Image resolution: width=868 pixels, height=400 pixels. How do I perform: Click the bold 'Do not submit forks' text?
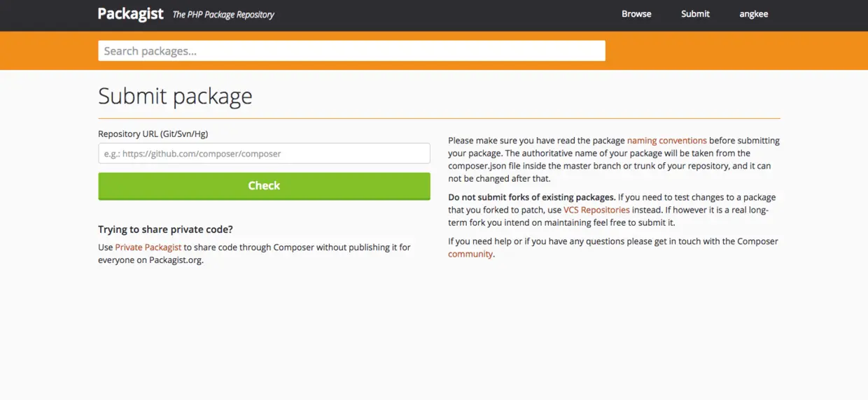pyautogui.click(x=532, y=197)
